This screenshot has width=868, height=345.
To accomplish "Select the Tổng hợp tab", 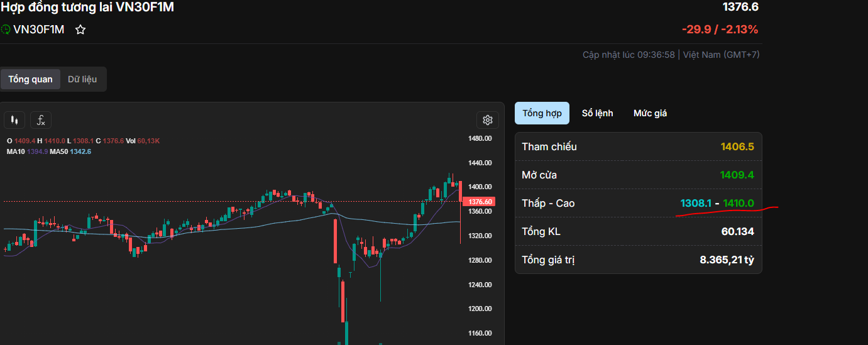I will [542, 113].
